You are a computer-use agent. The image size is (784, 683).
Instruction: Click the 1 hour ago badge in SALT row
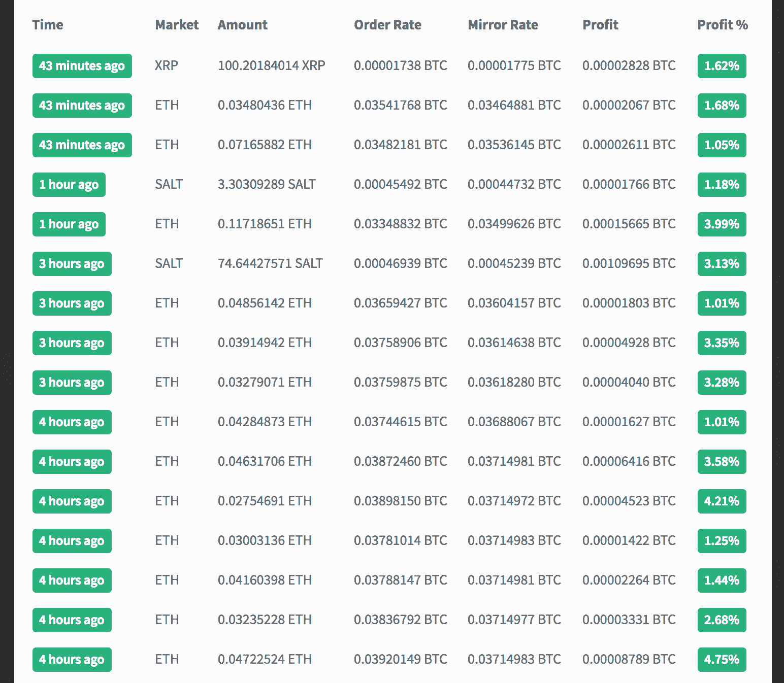click(69, 185)
